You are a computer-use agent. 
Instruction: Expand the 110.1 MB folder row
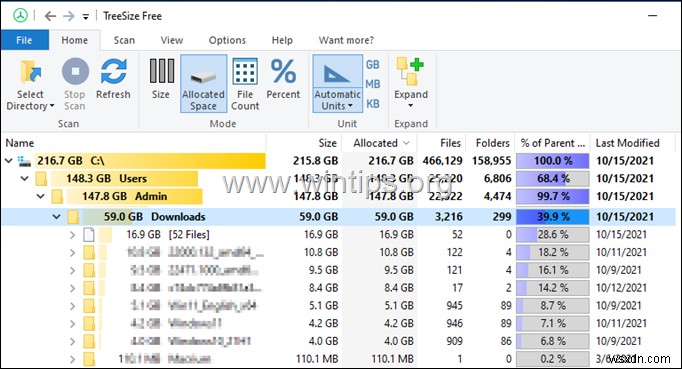(x=72, y=359)
